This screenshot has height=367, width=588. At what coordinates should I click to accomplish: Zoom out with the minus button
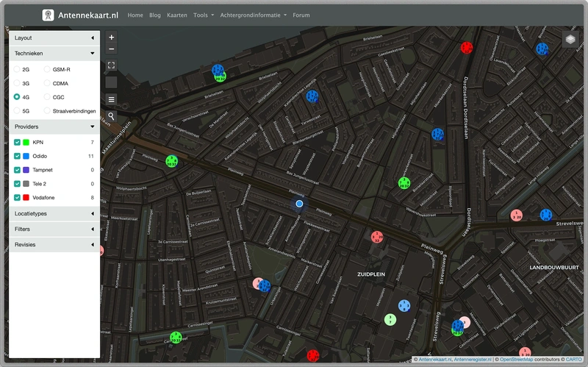tap(112, 49)
